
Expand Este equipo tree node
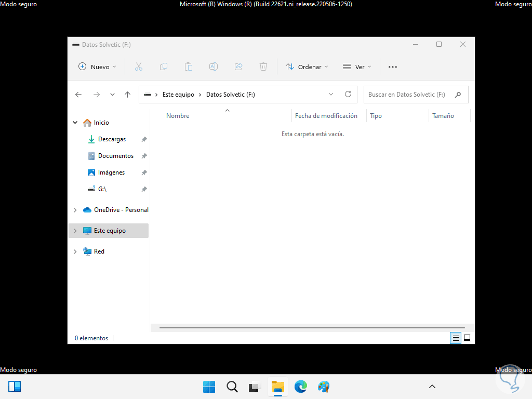tap(75, 231)
